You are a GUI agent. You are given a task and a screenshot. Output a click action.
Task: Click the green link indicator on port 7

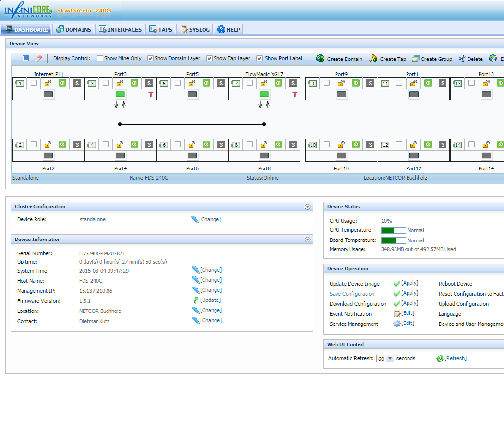(264, 94)
